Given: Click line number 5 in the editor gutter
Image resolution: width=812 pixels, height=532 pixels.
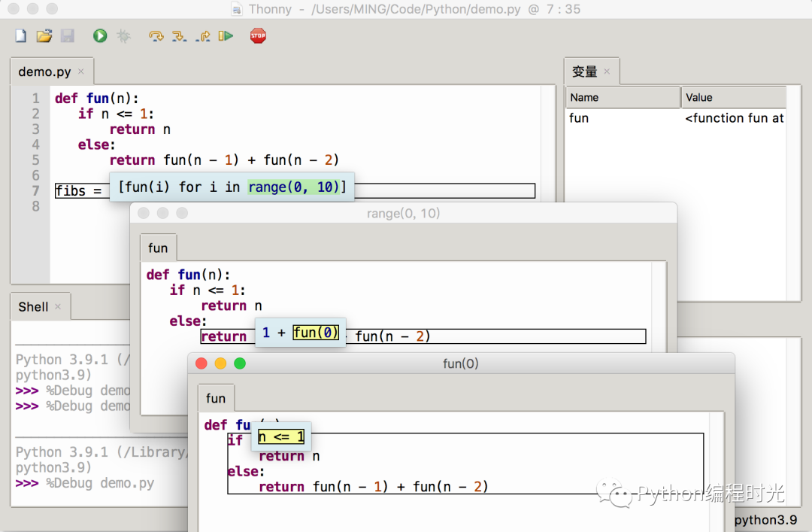Looking at the screenshot, I should [36, 160].
